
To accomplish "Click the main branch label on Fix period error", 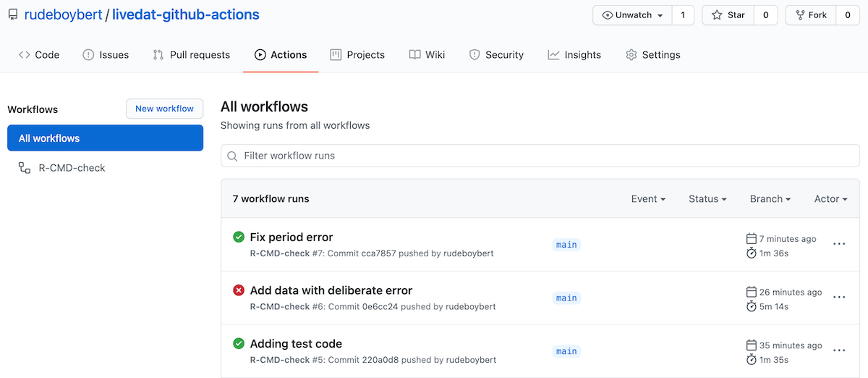I will (x=566, y=245).
